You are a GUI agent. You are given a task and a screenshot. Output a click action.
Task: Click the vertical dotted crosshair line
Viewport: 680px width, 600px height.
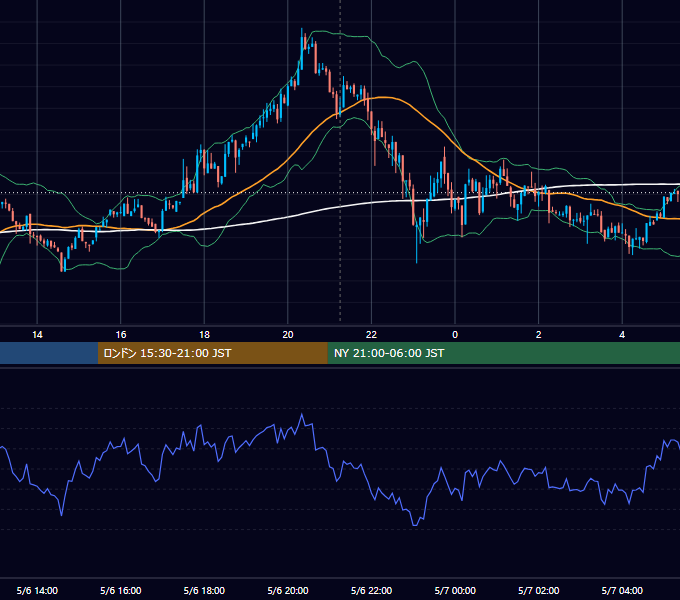click(x=340, y=162)
